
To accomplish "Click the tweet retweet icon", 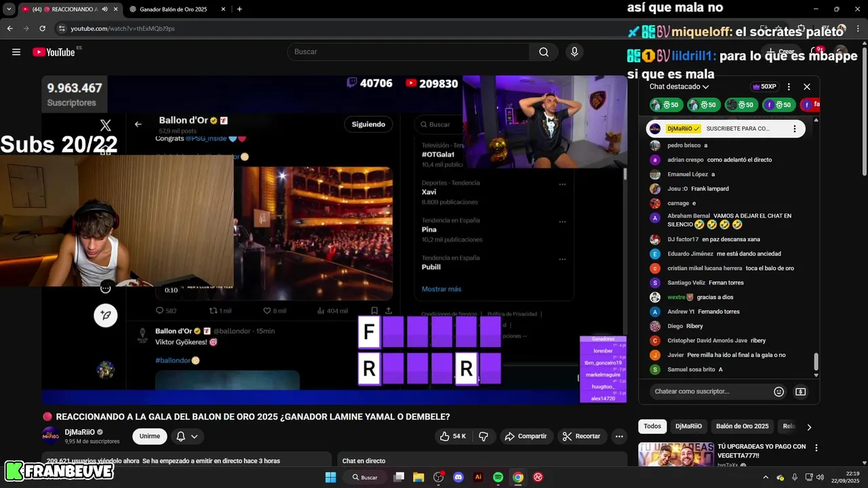I will pos(213,310).
